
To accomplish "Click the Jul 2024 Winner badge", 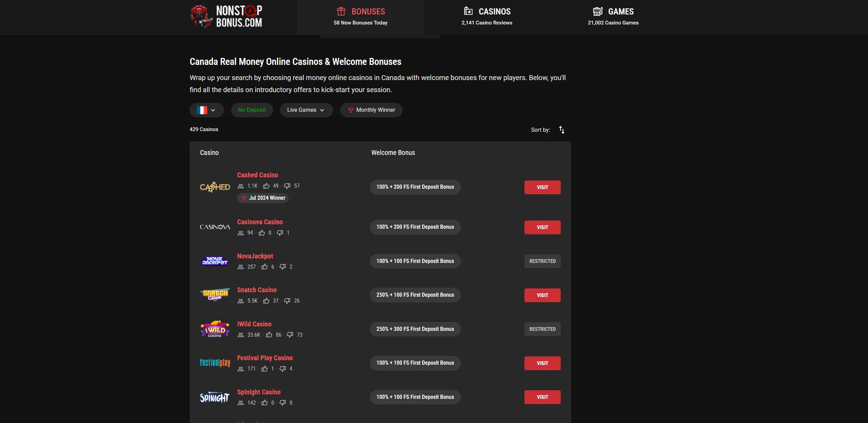I will [x=263, y=198].
